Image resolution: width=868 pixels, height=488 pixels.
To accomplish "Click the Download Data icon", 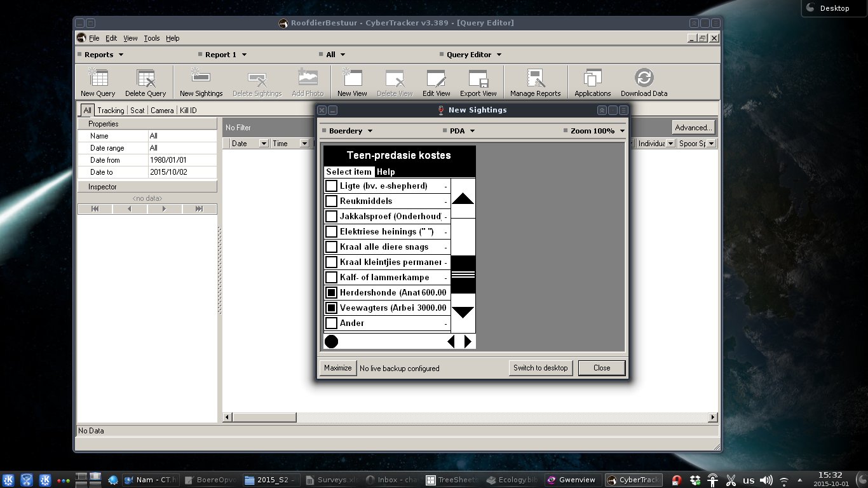I will [x=644, y=83].
